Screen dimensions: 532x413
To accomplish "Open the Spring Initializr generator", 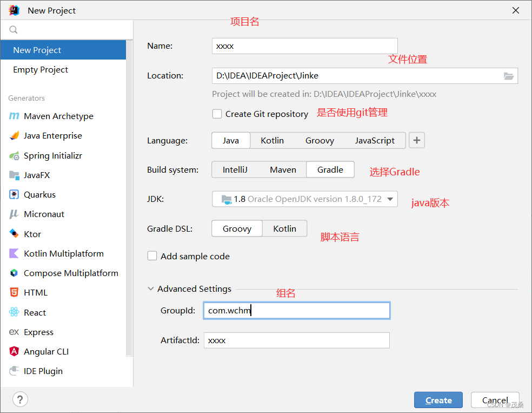I will [x=63, y=155].
